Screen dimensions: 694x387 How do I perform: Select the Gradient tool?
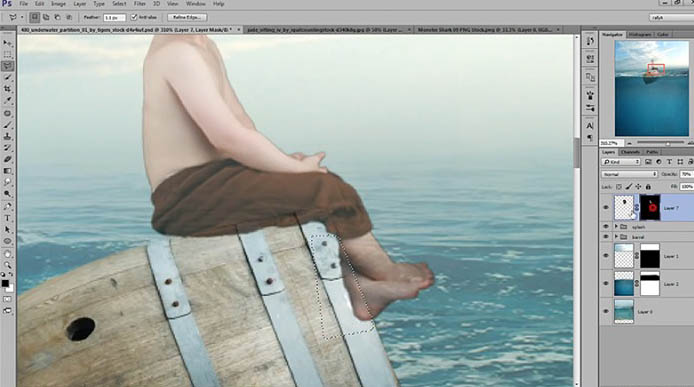pos(8,171)
